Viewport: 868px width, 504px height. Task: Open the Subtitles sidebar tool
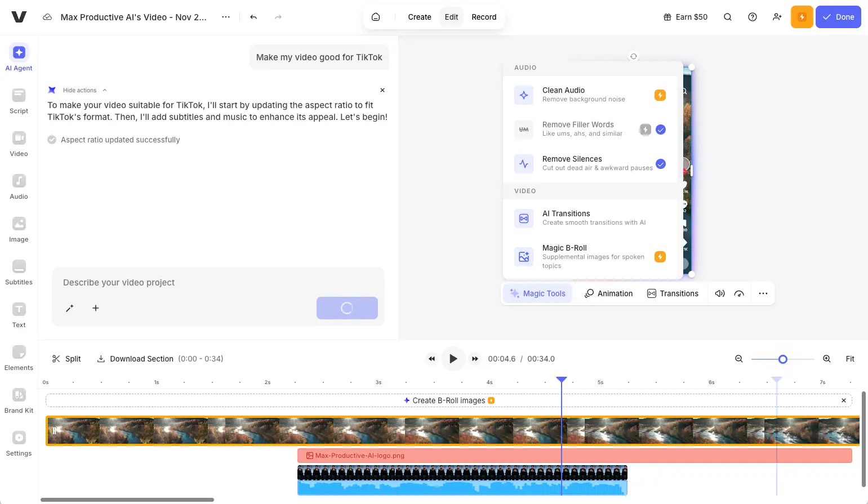click(19, 267)
